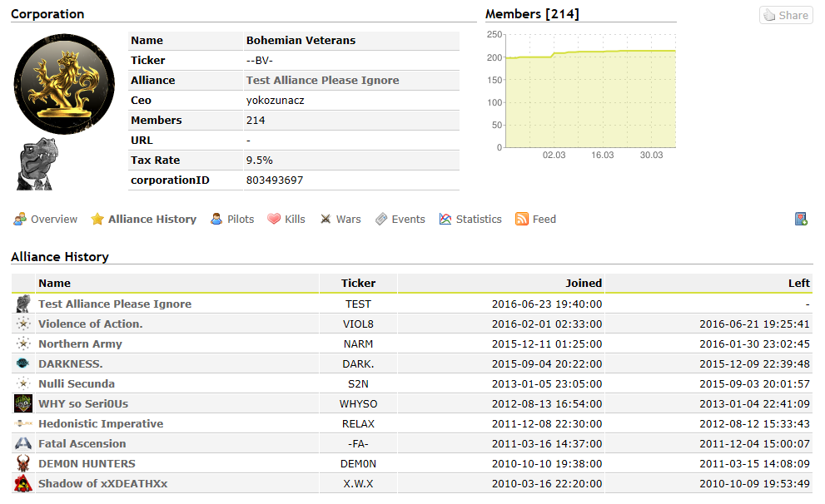
Task: Open the Statistics tab
Action: (470, 220)
